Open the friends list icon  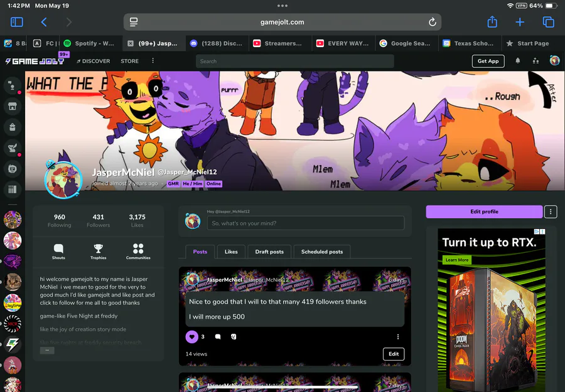[x=536, y=61]
